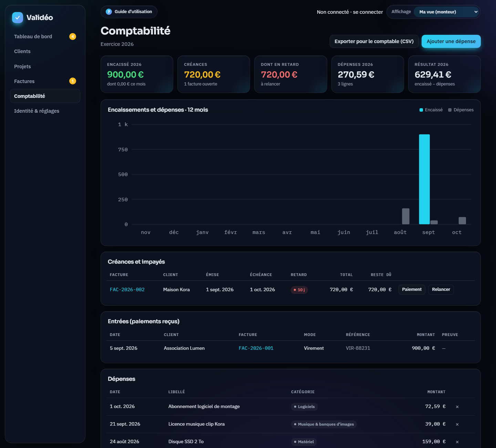Click Exporter pour le comptable (CSV)

(x=374, y=41)
